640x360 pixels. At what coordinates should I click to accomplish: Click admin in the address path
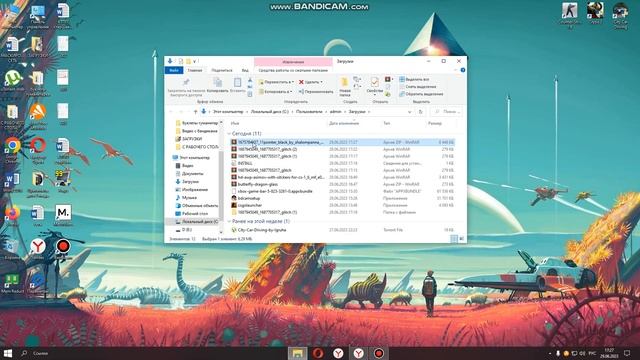click(x=336, y=111)
